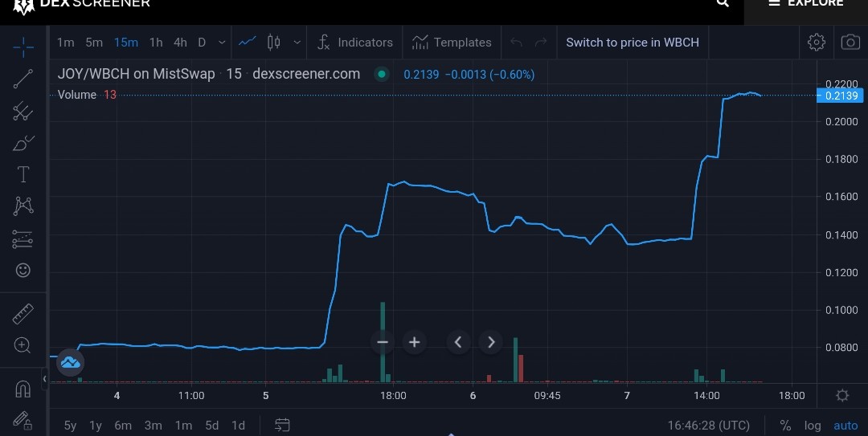The height and width of the screenshot is (436, 868).
Task: Select the trend line drawing tool
Action: pos(23,79)
